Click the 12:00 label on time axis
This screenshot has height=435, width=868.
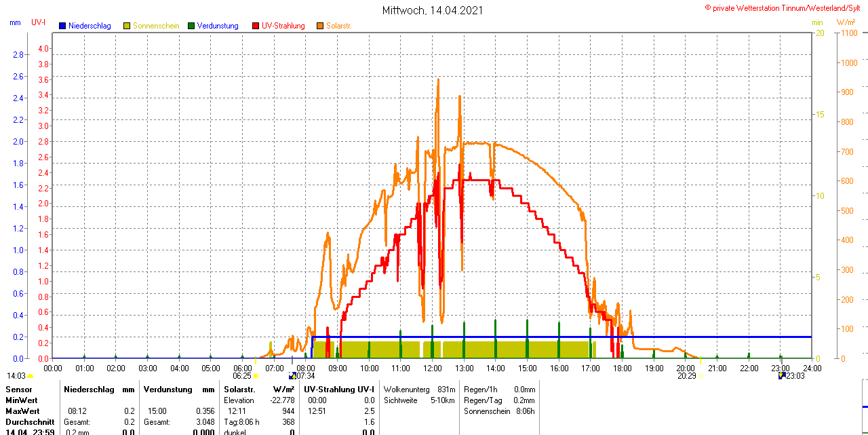coord(432,368)
